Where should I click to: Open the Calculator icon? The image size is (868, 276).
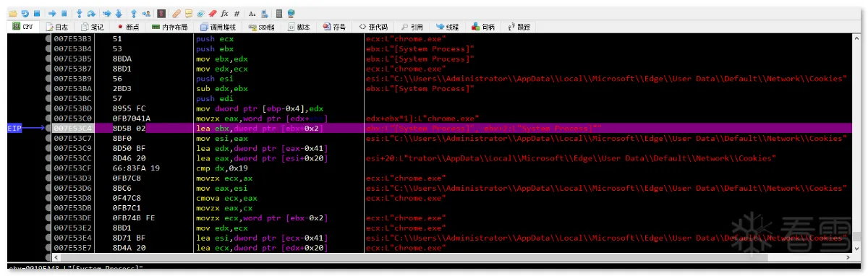279,13
